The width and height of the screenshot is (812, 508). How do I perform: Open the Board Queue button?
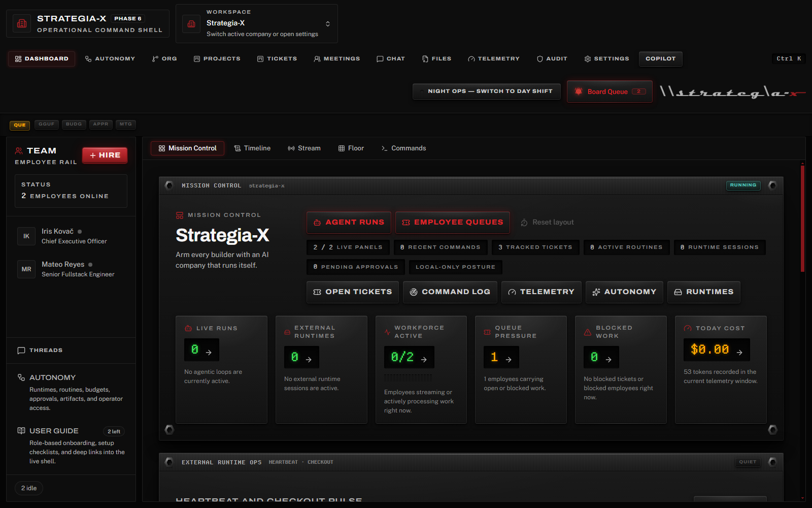coord(610,91)
